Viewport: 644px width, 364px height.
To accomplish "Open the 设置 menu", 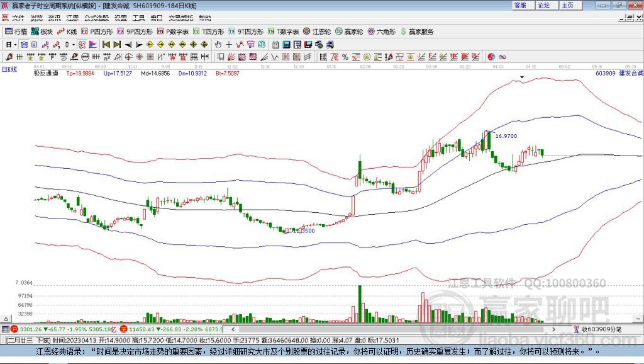I will pos(121,18).
